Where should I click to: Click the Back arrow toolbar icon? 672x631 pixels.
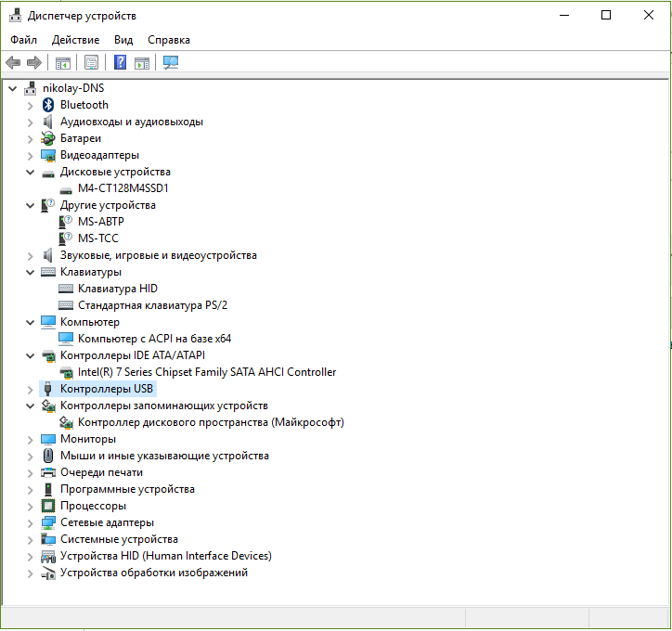[x=13, y=62]
